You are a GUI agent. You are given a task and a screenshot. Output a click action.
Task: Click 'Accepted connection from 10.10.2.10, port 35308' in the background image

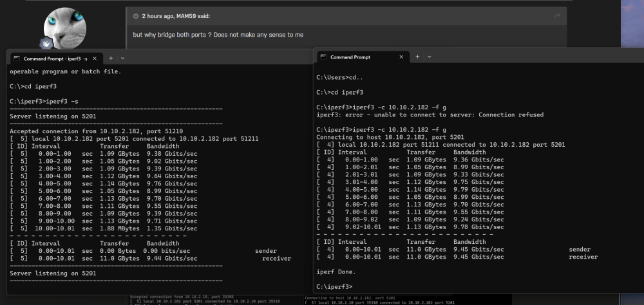pyautogui.click(x=182, y=297)
